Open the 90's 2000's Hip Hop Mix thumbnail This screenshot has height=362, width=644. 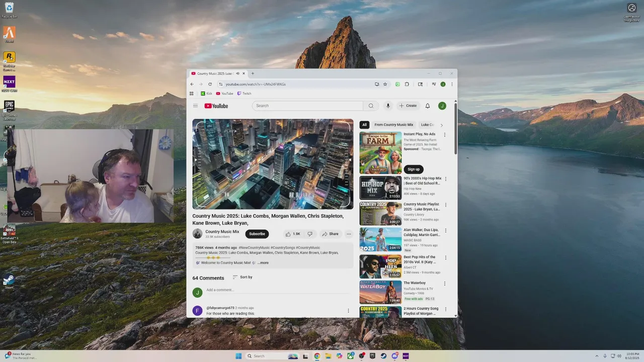(x=380, y=188)
